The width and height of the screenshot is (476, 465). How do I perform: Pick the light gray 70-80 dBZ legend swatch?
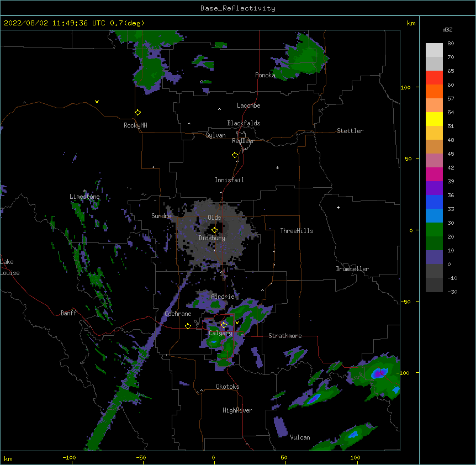[x=434, y=50]
